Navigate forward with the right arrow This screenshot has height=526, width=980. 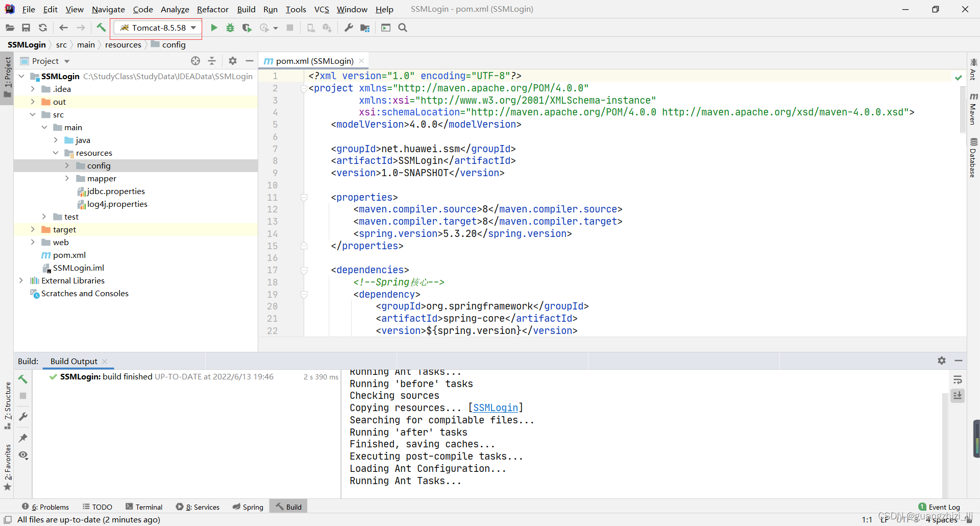[x=81, y=28]
